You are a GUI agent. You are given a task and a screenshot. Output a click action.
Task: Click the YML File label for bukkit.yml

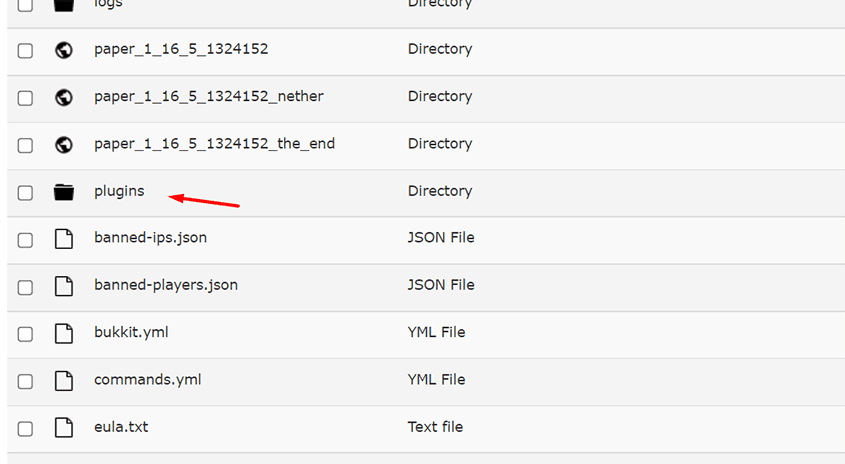coord(436,333)
